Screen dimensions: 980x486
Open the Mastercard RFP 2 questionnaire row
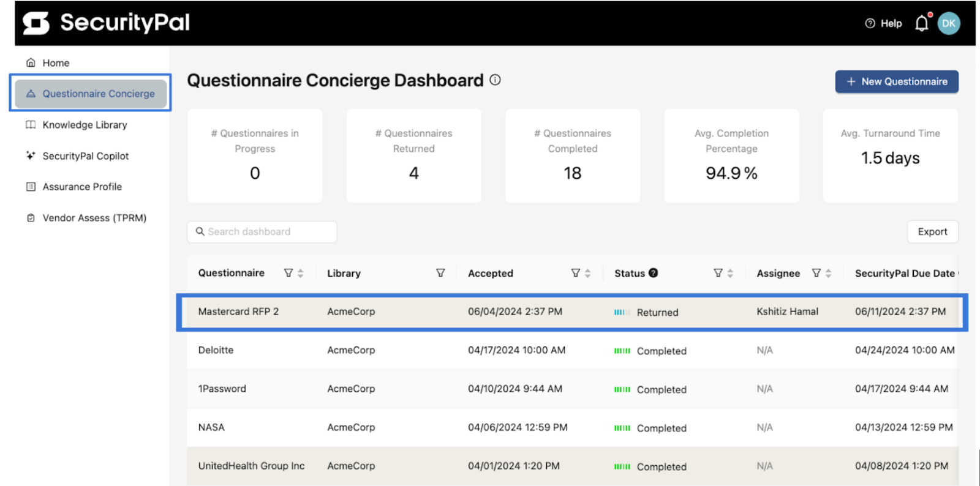(x=572, y=312)
